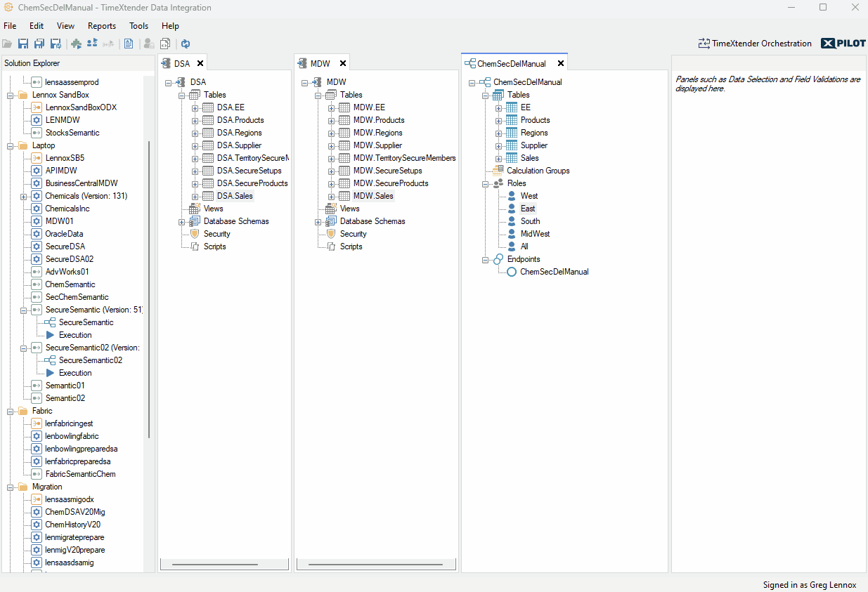Screen dimensions: 868x592
Task: Collapse the Endpoints node
Action: pos(486,260)
